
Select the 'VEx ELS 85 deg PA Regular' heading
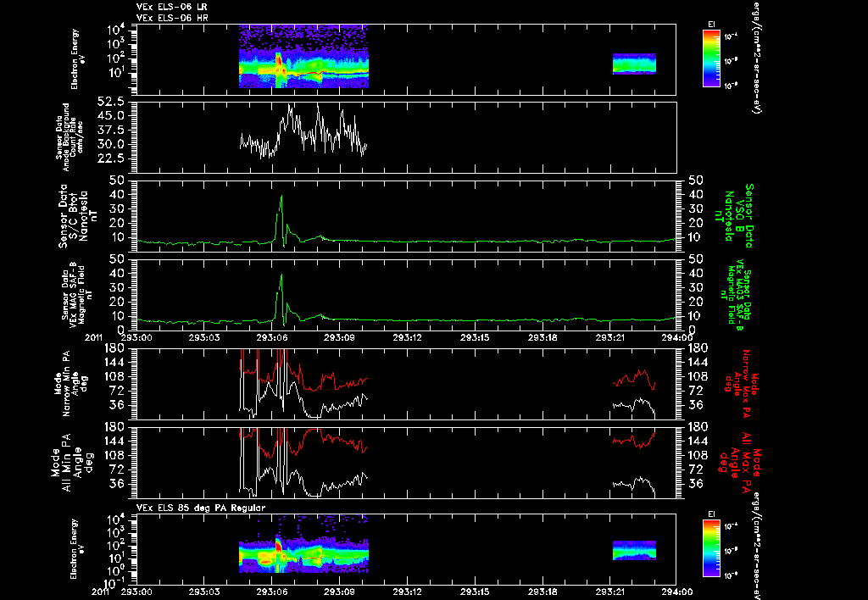point(200,508)
